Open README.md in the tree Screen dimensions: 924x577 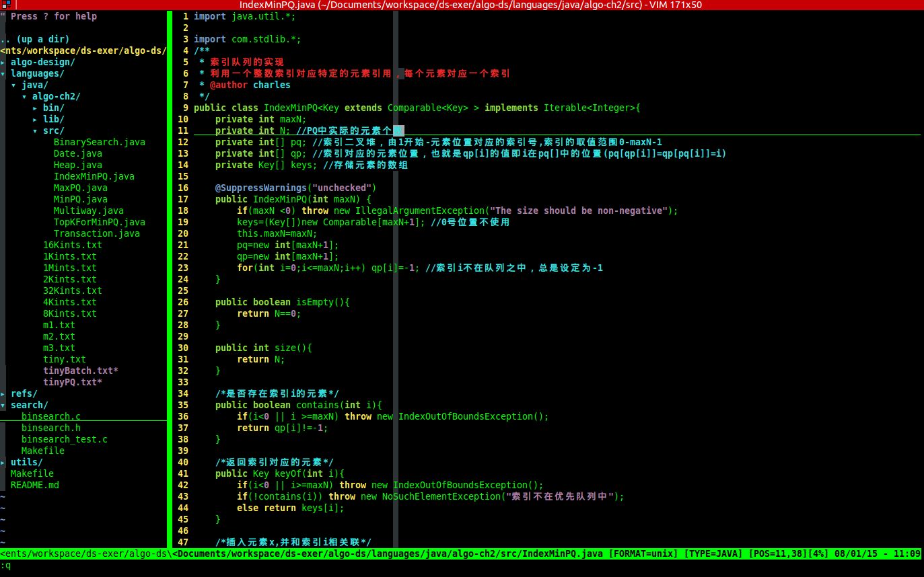tap(34, 486)
